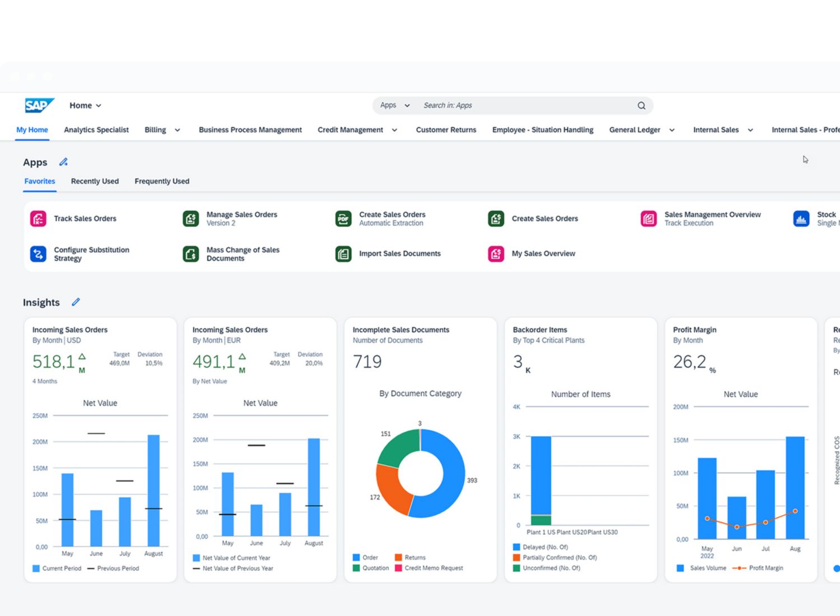Open Mass Change of Sales Documents icon

click(191, 254)
